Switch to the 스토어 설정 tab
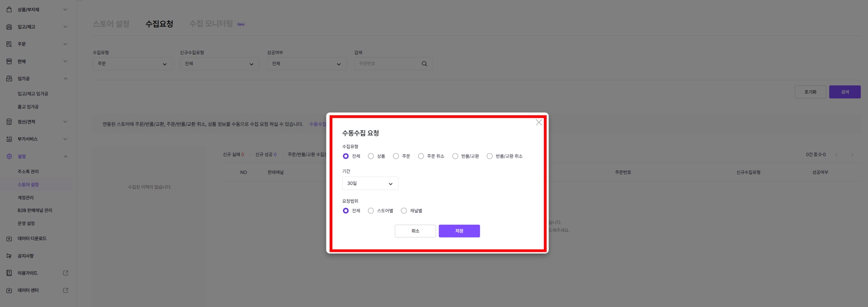 pos(111,24)
